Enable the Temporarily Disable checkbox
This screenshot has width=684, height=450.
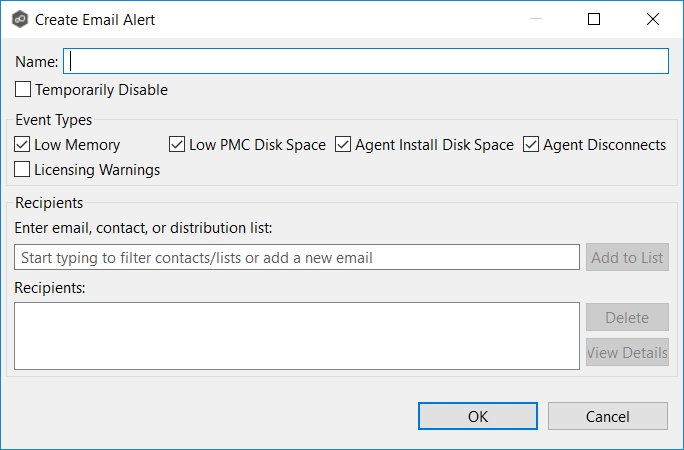click(x=23, y=90)
